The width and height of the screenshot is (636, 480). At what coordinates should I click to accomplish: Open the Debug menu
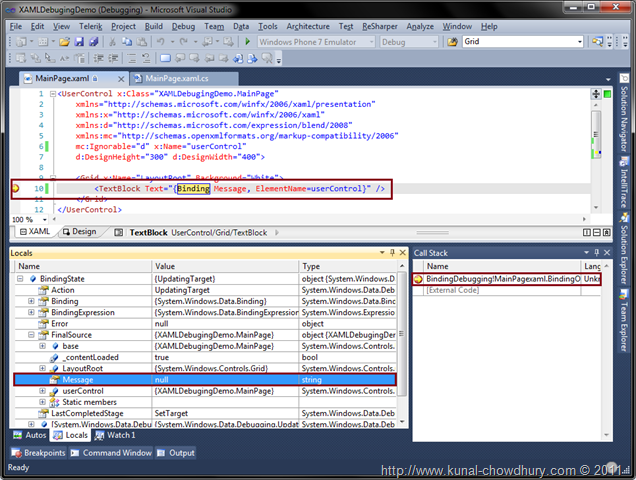[183, 26]
